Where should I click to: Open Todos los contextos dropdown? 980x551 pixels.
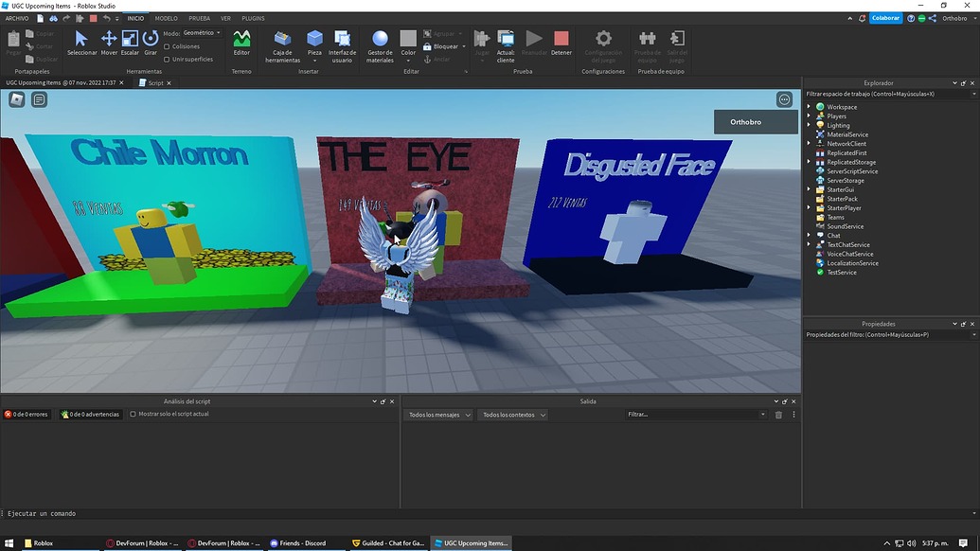513,415
